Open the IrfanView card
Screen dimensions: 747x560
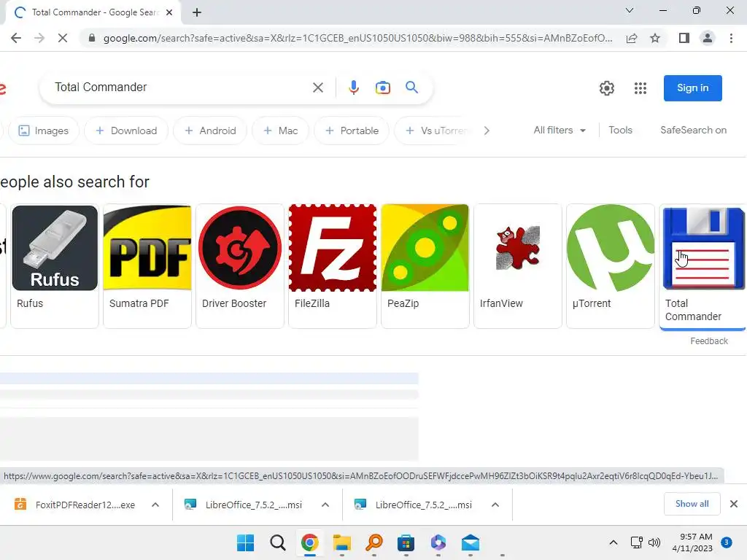tap(518, 265)
